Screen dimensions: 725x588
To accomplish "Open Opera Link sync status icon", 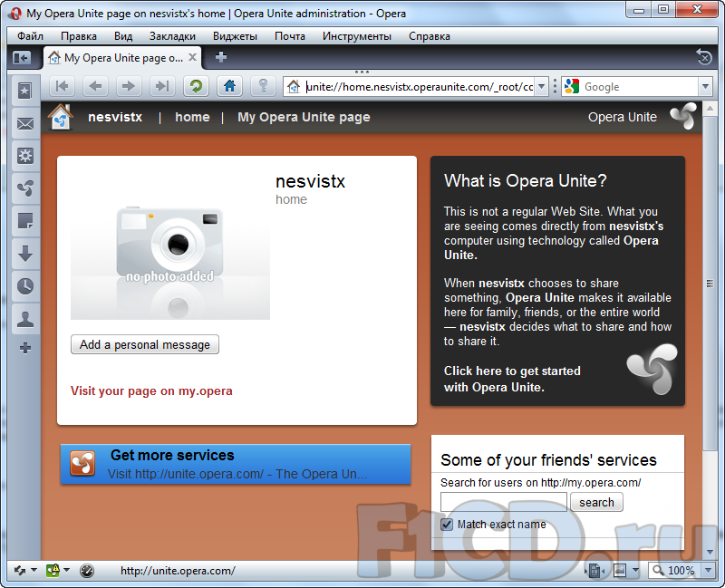I will (x=20, y=571).
